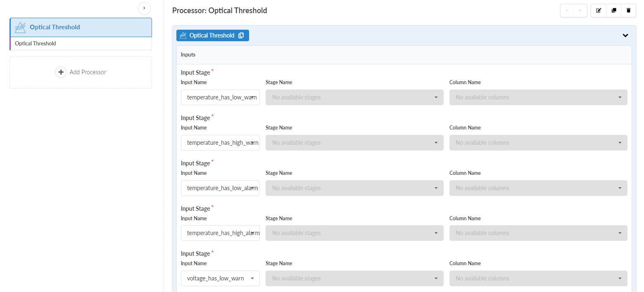Open the temperature_has_low_alarm Input Name dropdown
The height and width of the screenshot is (292, 644).
[x=220, y=188]
